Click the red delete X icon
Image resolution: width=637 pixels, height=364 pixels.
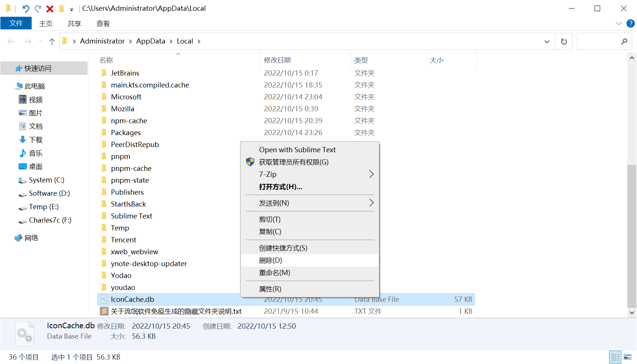[x=50, y=9]
